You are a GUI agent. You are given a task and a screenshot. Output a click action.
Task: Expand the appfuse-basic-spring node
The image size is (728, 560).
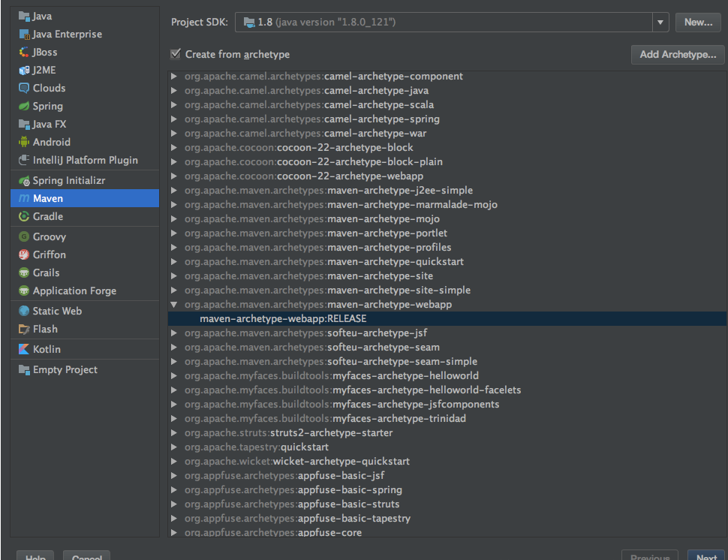click(174, 490)
